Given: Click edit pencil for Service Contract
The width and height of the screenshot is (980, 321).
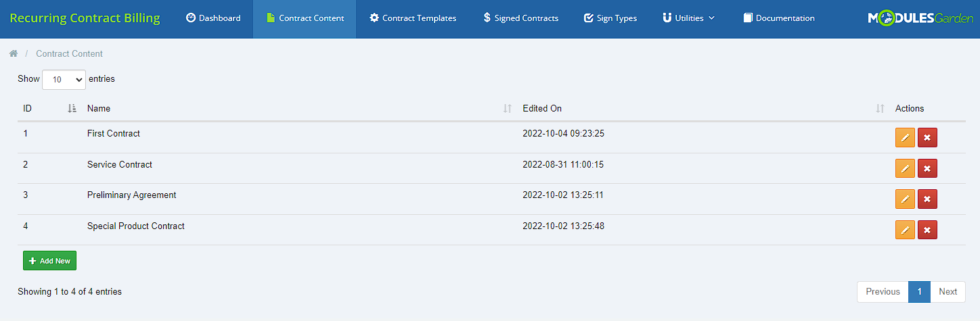Looking at the screenshot, I should click(x=905, y=168).
